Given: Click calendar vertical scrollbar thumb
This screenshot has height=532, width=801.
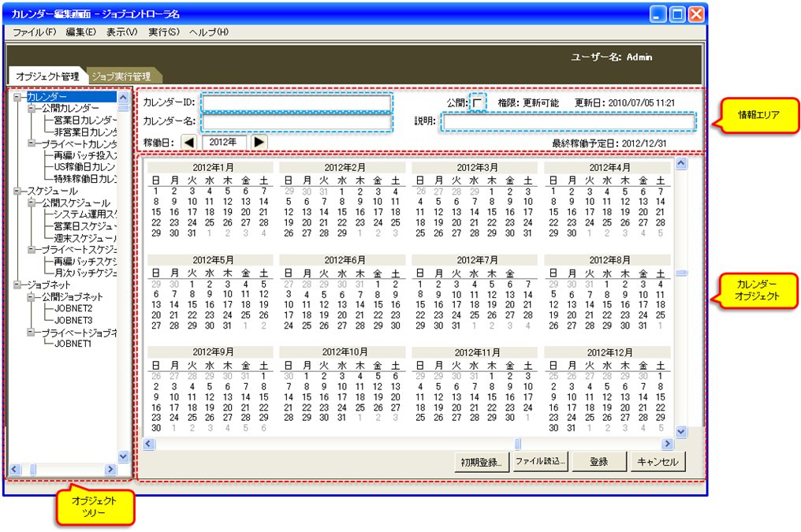Looking at the screenshot, I should click(681, 273).
